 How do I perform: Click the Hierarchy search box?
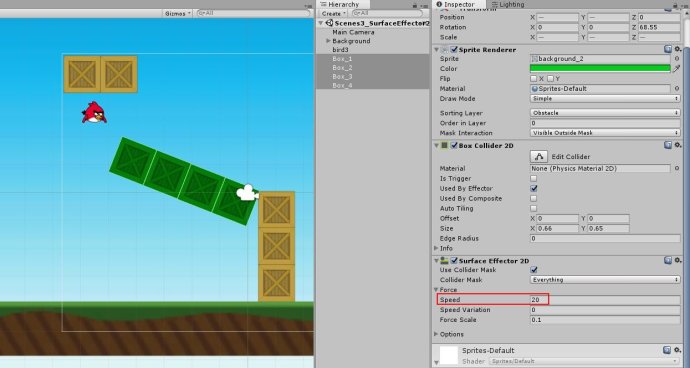tap(387, 13)
